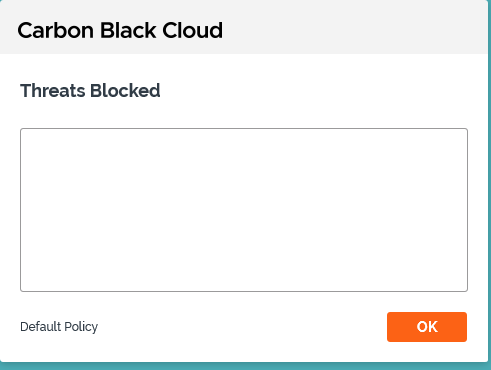Select the Default Policy label
This screenshot has width=491, height=370.
(59, 327)
